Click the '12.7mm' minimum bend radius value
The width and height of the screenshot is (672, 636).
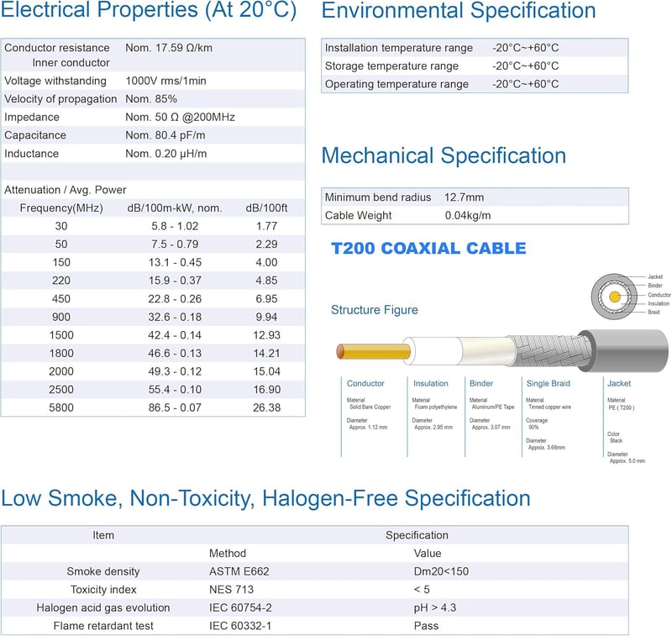(x=465, y=197)
